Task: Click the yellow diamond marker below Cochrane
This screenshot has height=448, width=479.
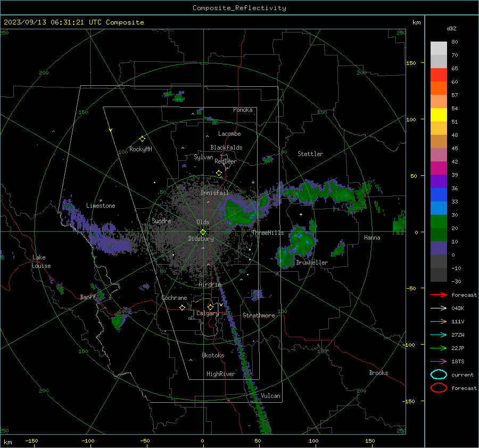Action: pyautogui.click(x=182, y=308)
